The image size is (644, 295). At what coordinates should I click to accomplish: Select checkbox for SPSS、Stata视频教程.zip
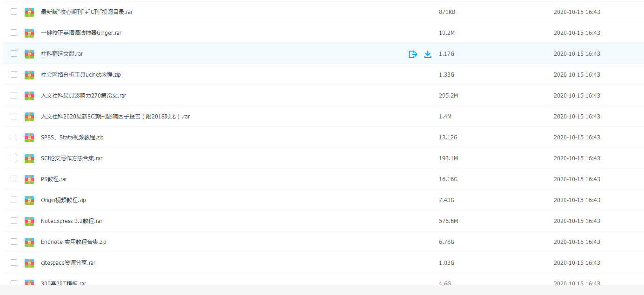(x=14, y=137)
